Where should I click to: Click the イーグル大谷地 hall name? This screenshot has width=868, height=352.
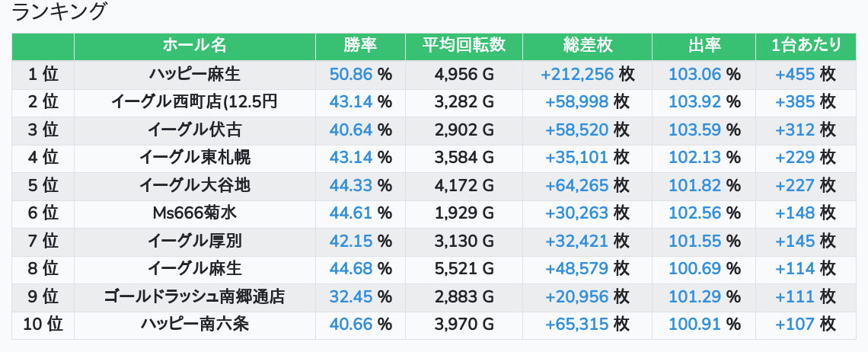(x=195, y=185)
